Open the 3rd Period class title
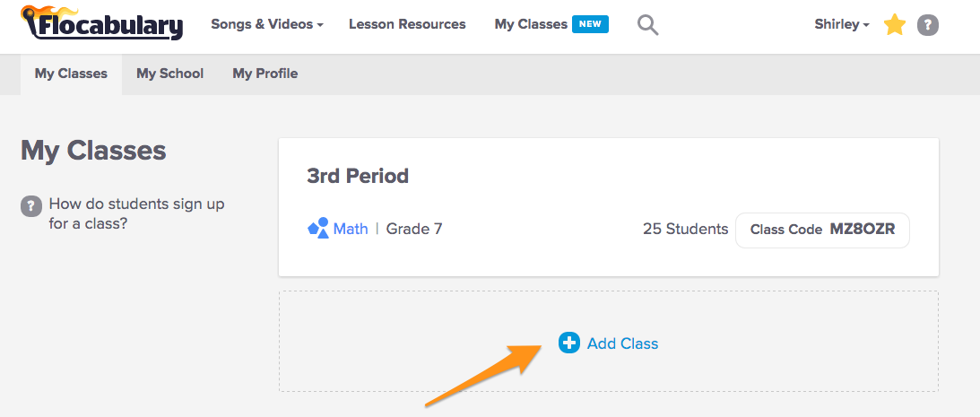This screenshot has height=417, width=980. click(x=358, y=176)
